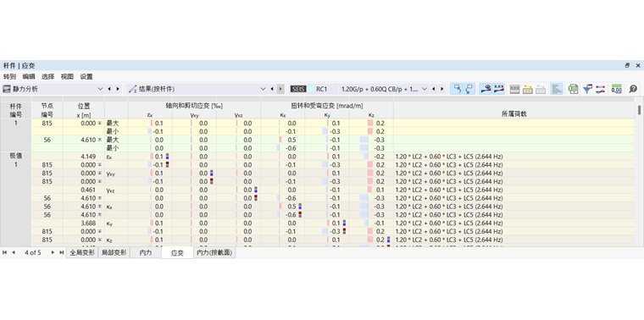Click the left-arrow selection sync icon
Screen dimensions: 644x320
click(x=456, y=89)
